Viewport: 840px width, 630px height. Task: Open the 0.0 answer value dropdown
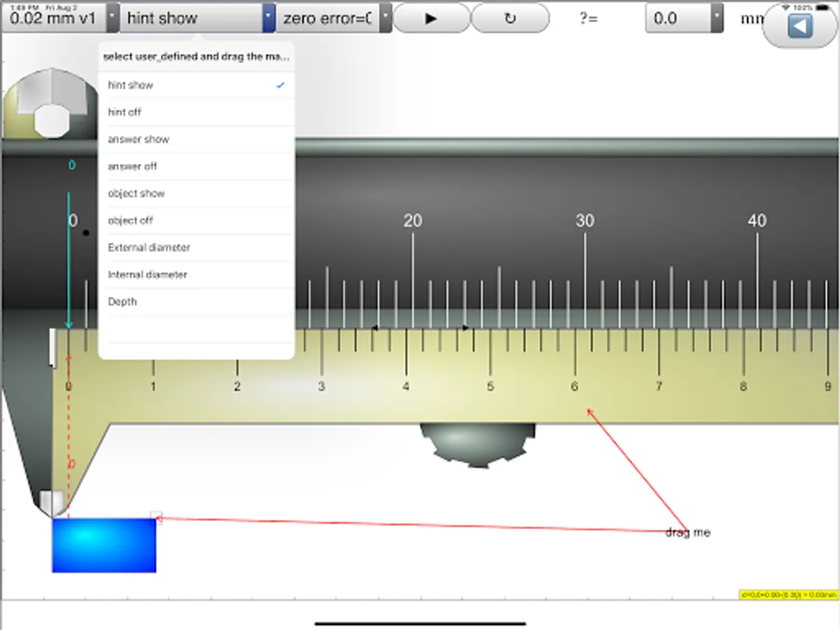(685, 18)
